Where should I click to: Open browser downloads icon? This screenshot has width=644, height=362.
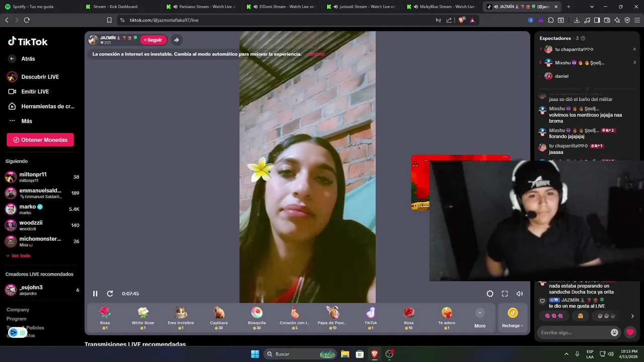pyautogui.click(x=577, y=20)
